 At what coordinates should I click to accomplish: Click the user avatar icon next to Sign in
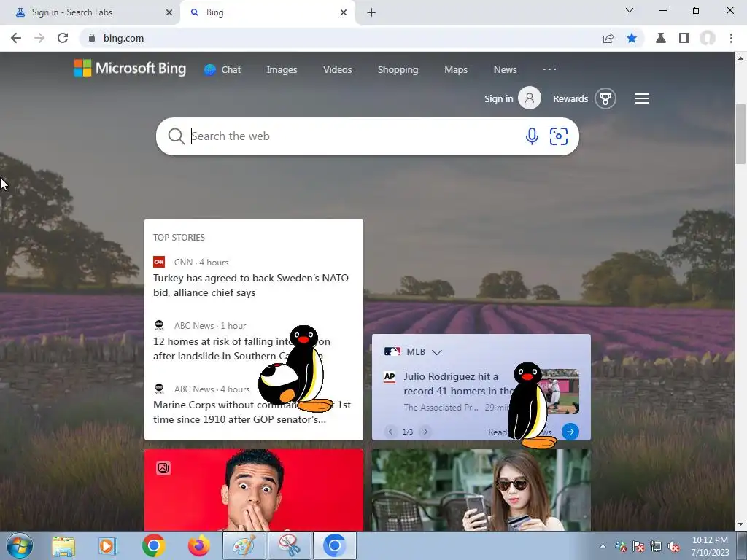click(x=530, y=98)
